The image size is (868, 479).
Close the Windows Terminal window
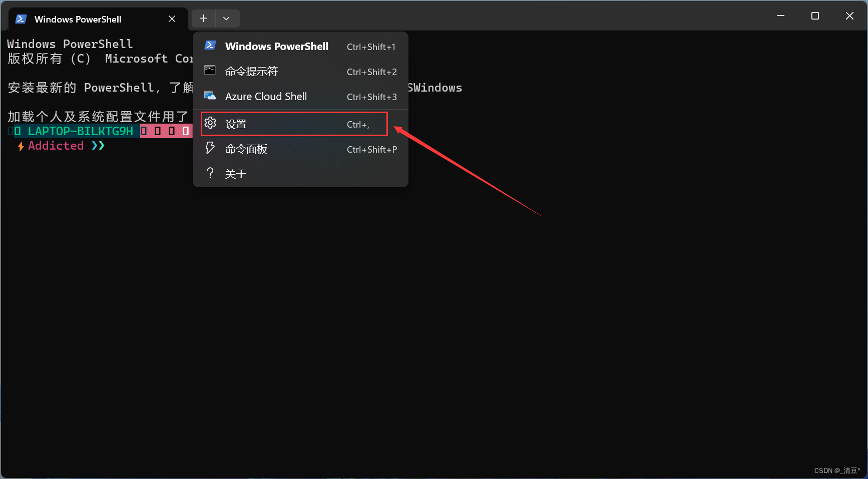(x=849, y=16)
